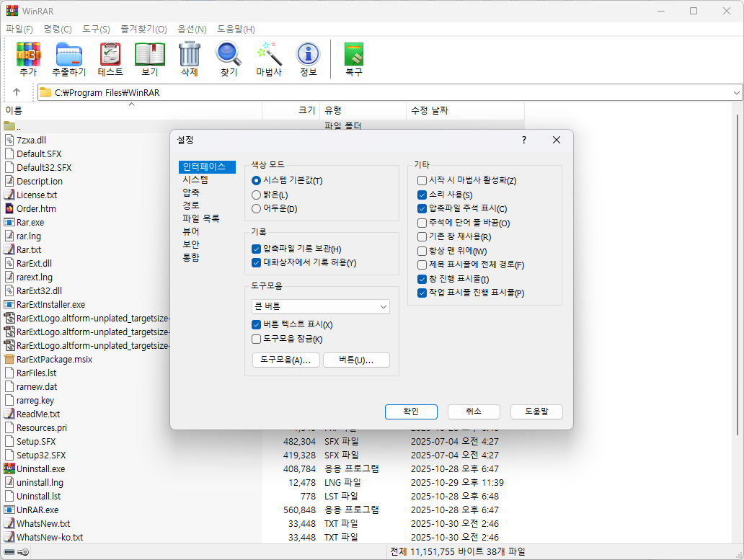Open the 명령(C) menu
Screen dimensions: 744x560
(x=58, y=30)
